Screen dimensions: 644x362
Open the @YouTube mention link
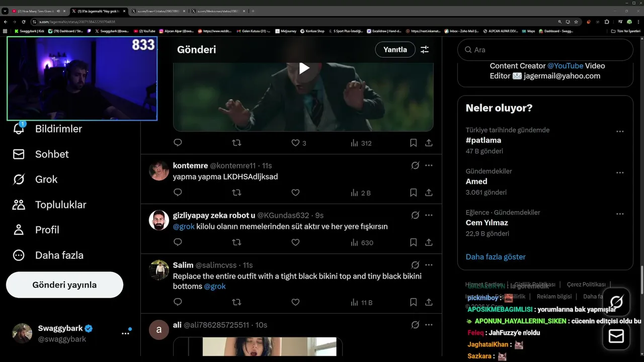(565, 66)
